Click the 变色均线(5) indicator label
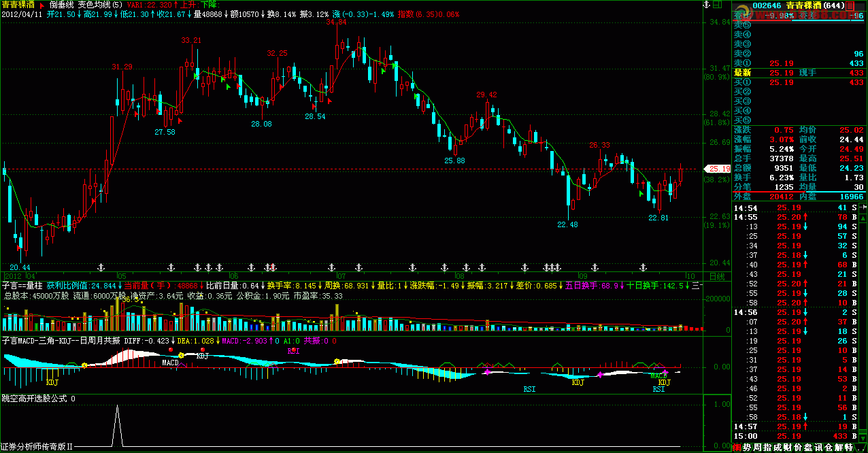Viewport: 868px width, 453px height. coord(101,5)
